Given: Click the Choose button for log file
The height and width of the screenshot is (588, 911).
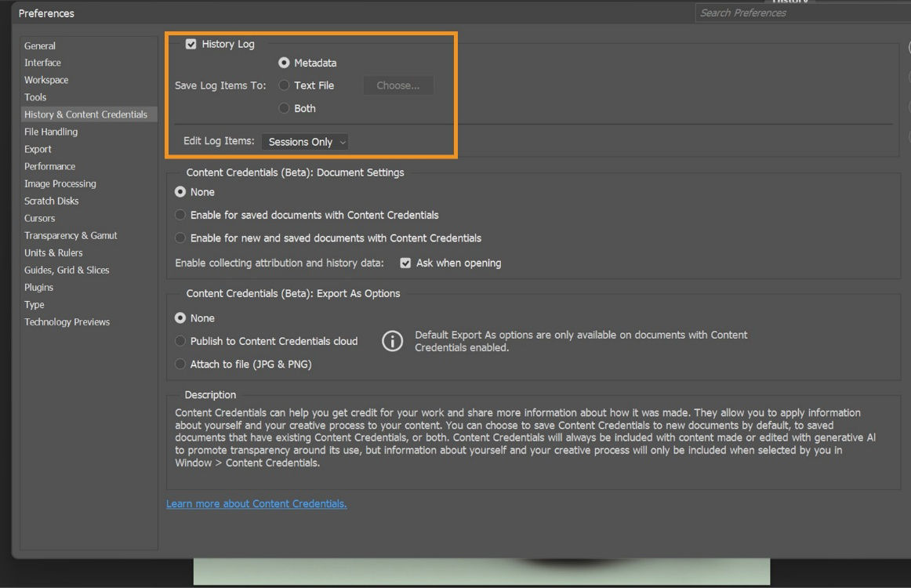Looking at the screenshot, I should pos(397,85).
